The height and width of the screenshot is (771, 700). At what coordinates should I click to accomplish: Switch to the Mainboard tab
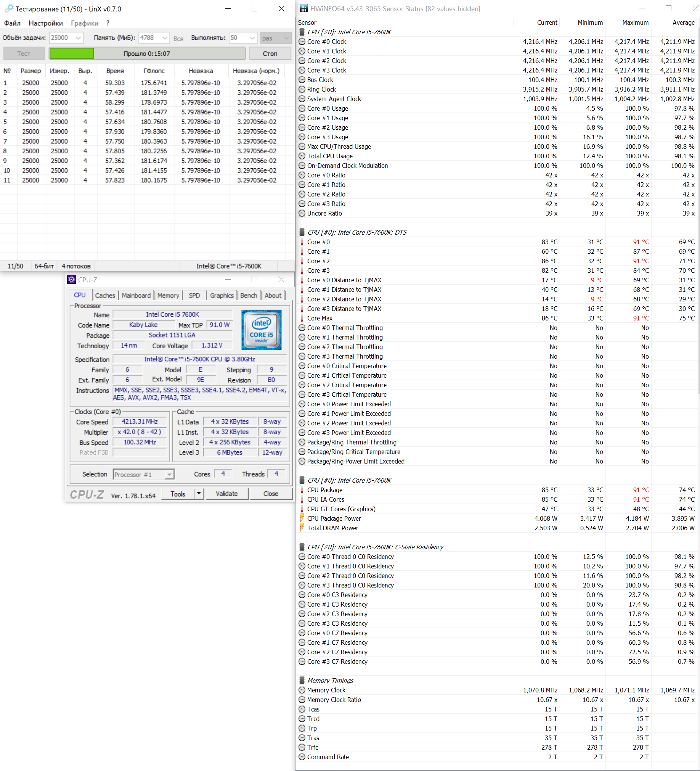[136, 296]
